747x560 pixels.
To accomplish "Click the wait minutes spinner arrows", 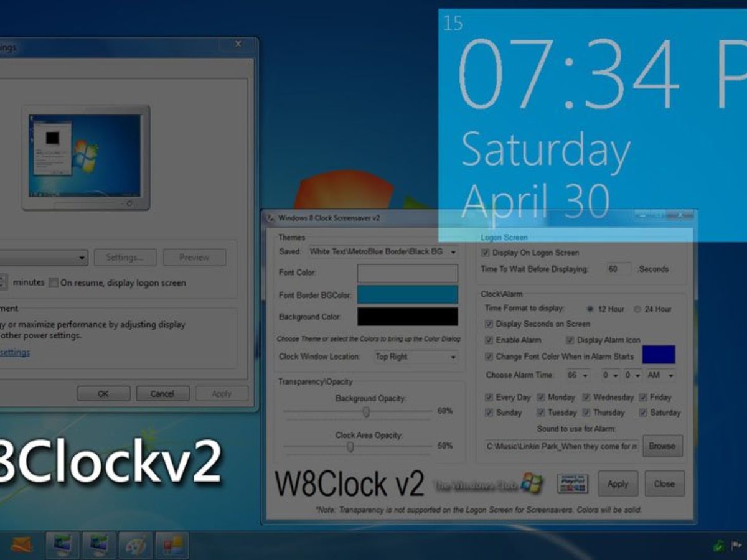I will pos(3,282).
